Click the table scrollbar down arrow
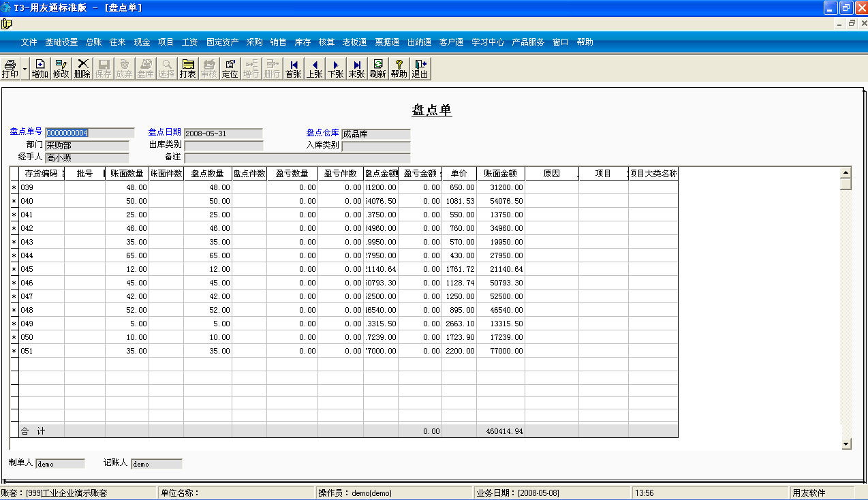Screen dimensions: 868x500 click(846, 444)
